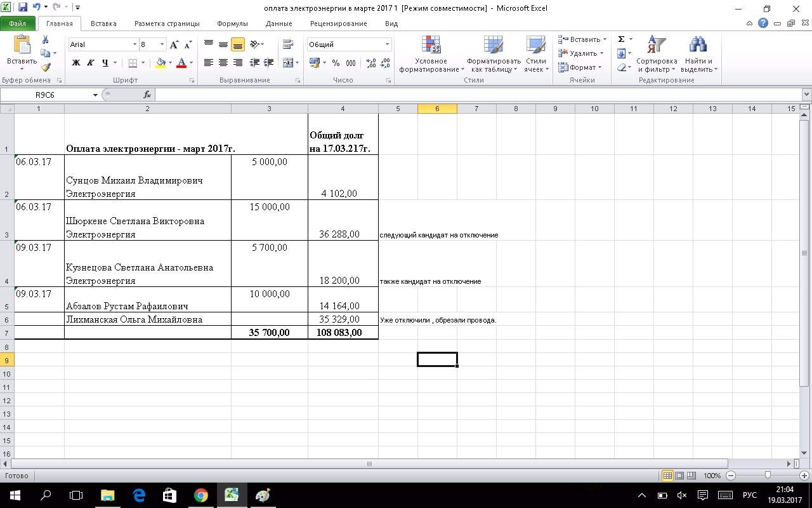The image size is (812, 508).
Task: Switch to the Данные tab
Action: (279, 23)
